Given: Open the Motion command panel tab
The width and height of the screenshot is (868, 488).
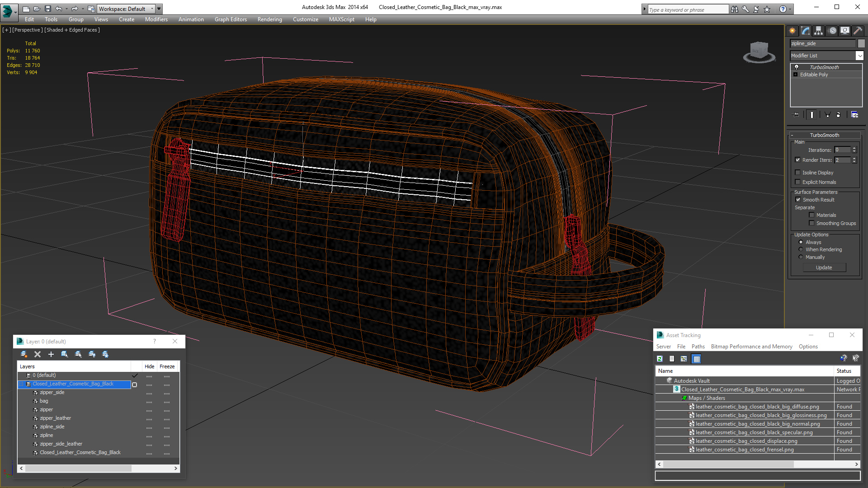Looking at the screenshot, I should (x=832, y=31).
